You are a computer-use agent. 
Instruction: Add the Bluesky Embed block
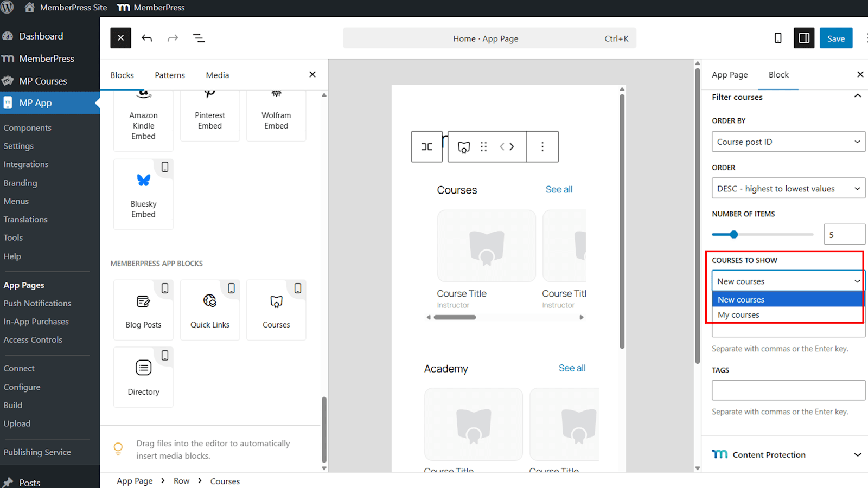[143, 194]
